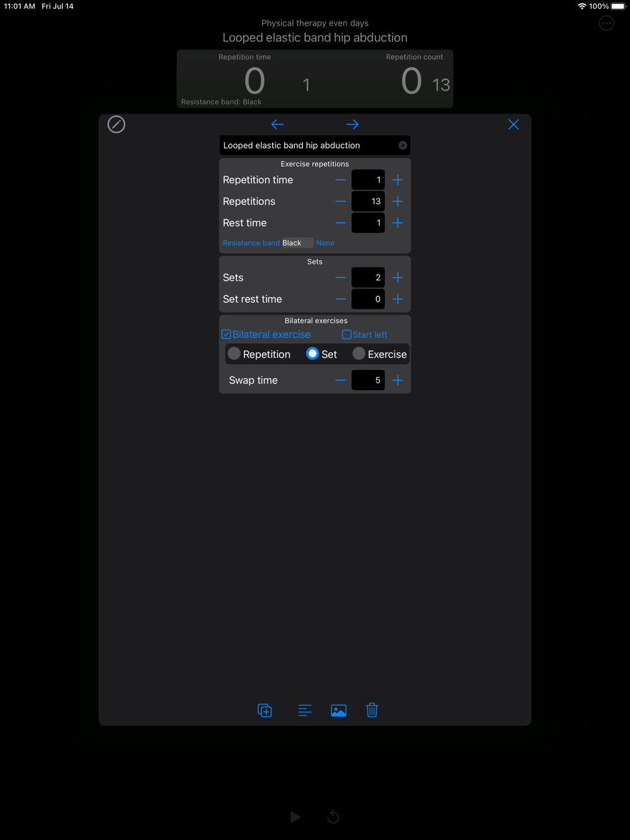This screenshot has width=630, height=840.
Task: Delete the exercise with trash icon
Action: coord(372,710)
